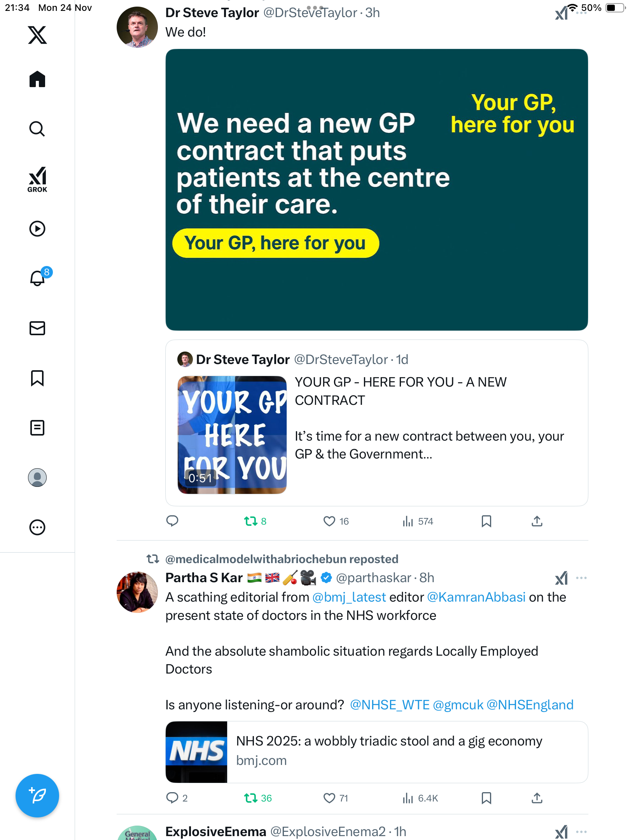Open more options on Partha Kar's post

pos(581,578)
